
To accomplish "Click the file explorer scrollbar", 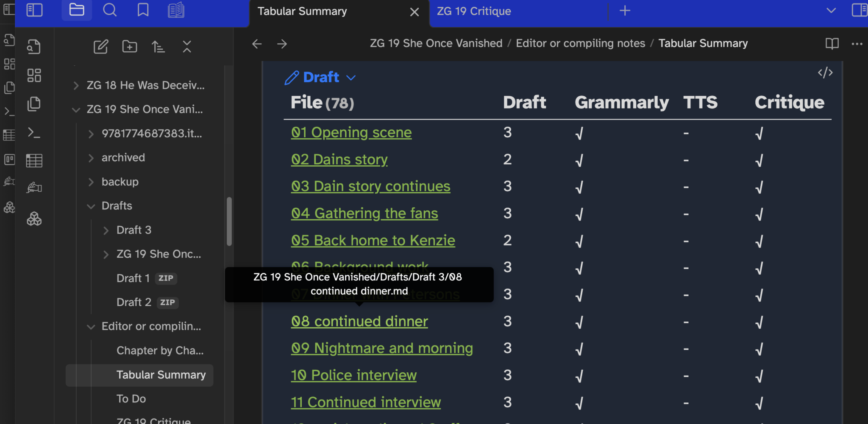I will (229, 220).
